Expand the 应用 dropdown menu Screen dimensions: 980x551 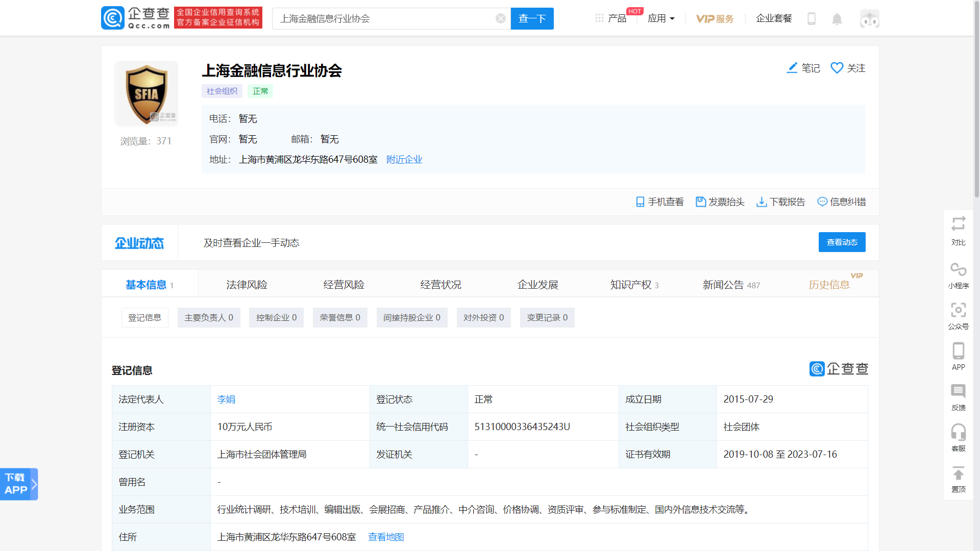[661, 19]
